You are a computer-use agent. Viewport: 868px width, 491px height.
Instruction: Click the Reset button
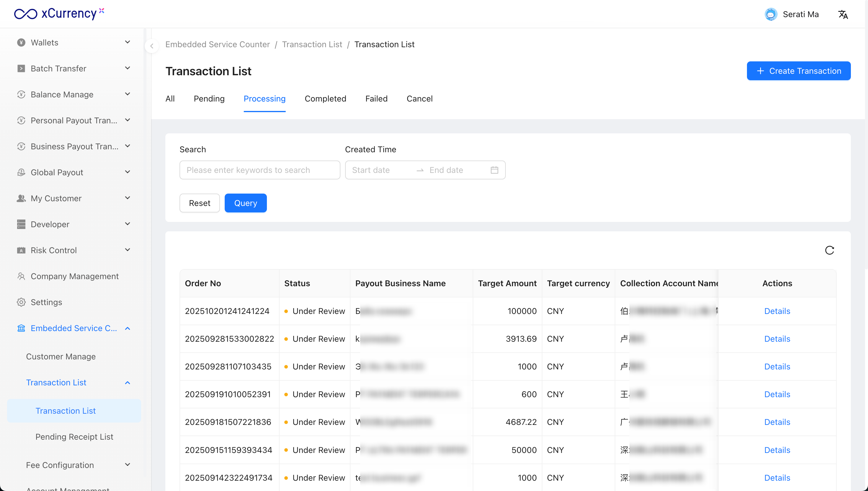click(x=199, y=203)
